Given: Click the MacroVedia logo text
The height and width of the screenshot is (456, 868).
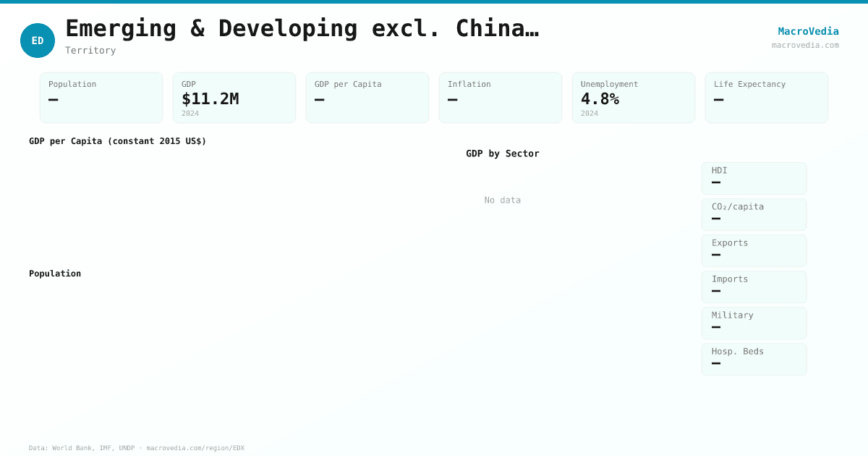Looking at the screenshot, I should (808, 31).
